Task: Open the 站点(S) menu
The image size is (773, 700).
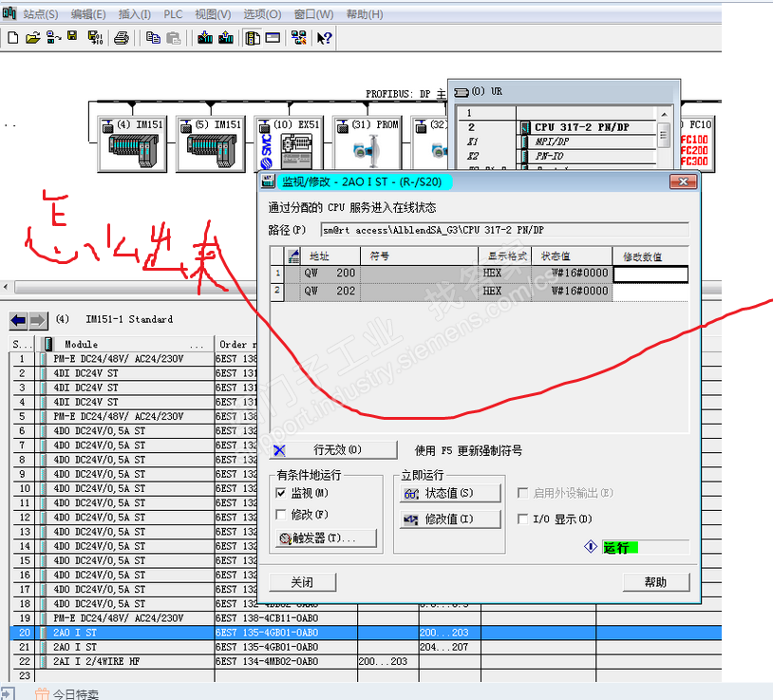Action: click(41, 14)
